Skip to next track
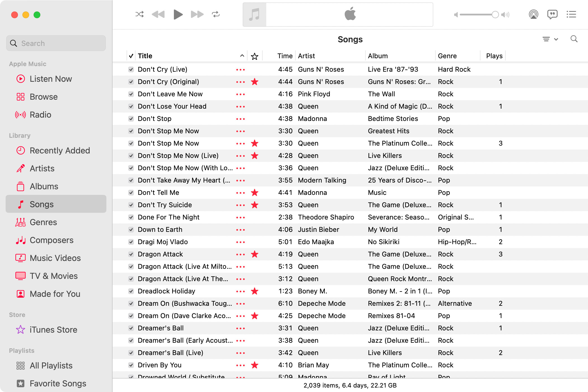 (197, 14)
